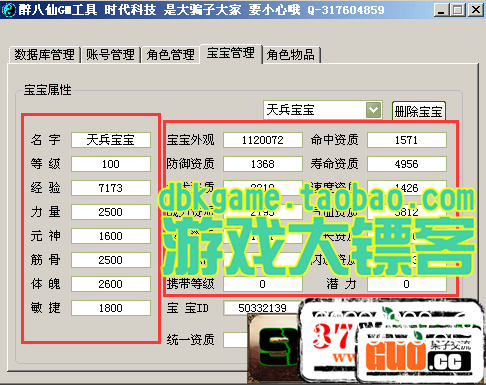Viewport: 486px width, 385px height.
Task: Click the 经验 field showing 7173
Action: [111, 188]
